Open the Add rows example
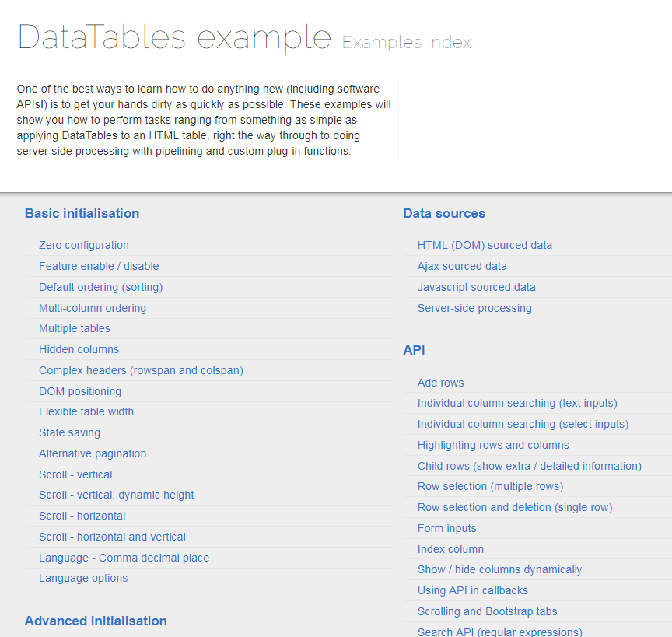Screen dimensions: 672x637 point(440,383)
